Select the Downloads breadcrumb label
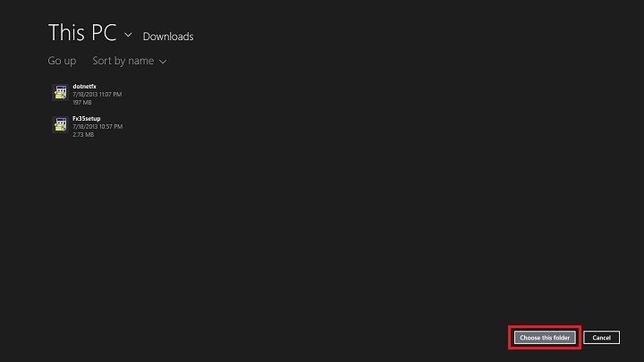Viewport: 644px width, 362px height. pyautogui.click(x=168, y=37)
